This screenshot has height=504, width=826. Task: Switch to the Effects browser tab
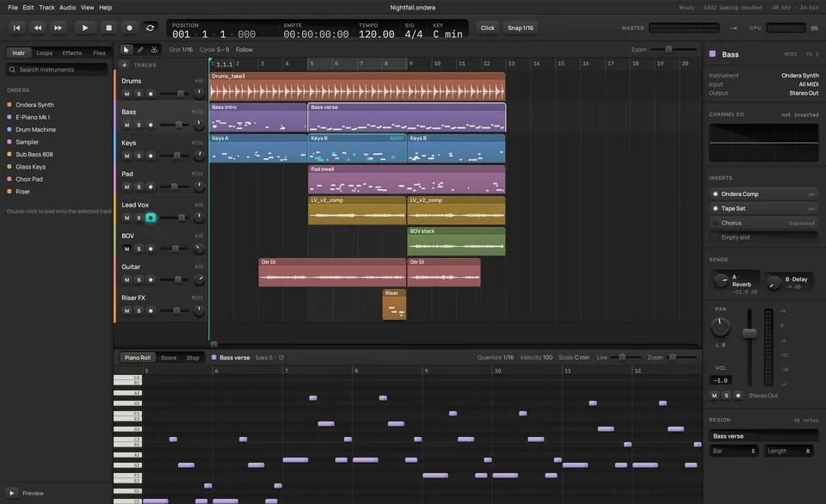[71, 52]
